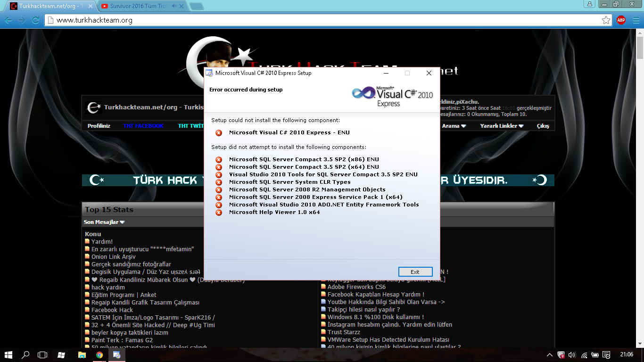This screenshot has height=362, width=644.
Task: Open 'Facebook Kapatılan Hesap Yardım !' topic
Action: tap(376, 294)
